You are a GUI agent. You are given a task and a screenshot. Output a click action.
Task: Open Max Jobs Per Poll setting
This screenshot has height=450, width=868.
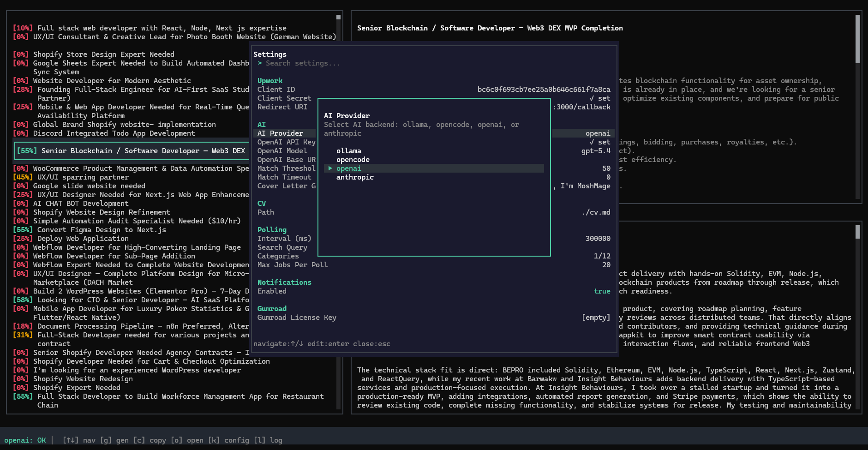(x=293, y=265)
